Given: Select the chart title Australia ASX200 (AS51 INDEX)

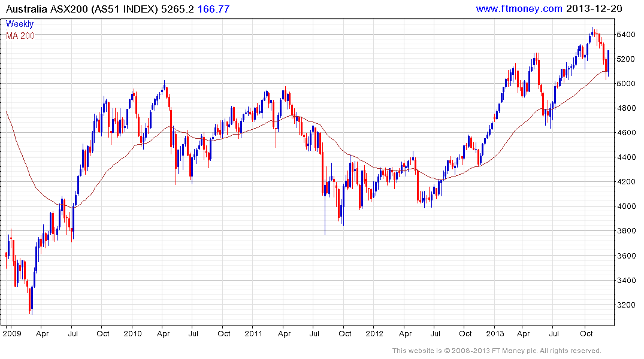Looking at the screenshot, I should click(x=81, y=9).
